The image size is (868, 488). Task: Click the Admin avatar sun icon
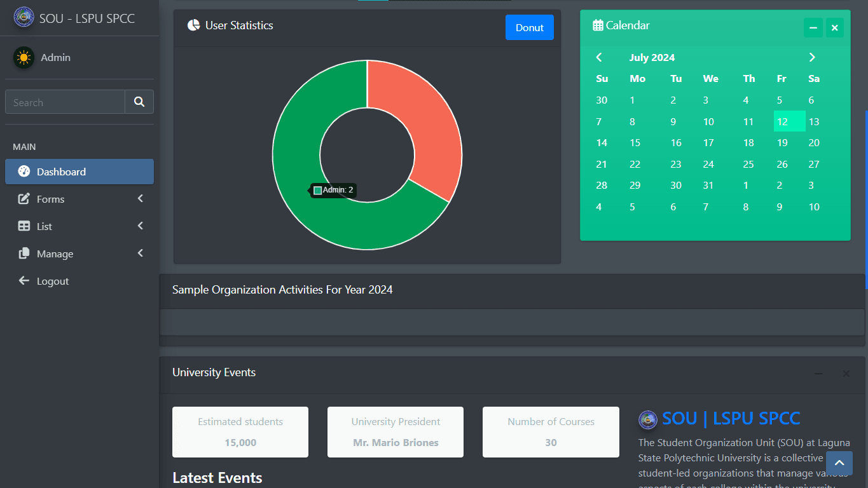[x=24, y=58]
